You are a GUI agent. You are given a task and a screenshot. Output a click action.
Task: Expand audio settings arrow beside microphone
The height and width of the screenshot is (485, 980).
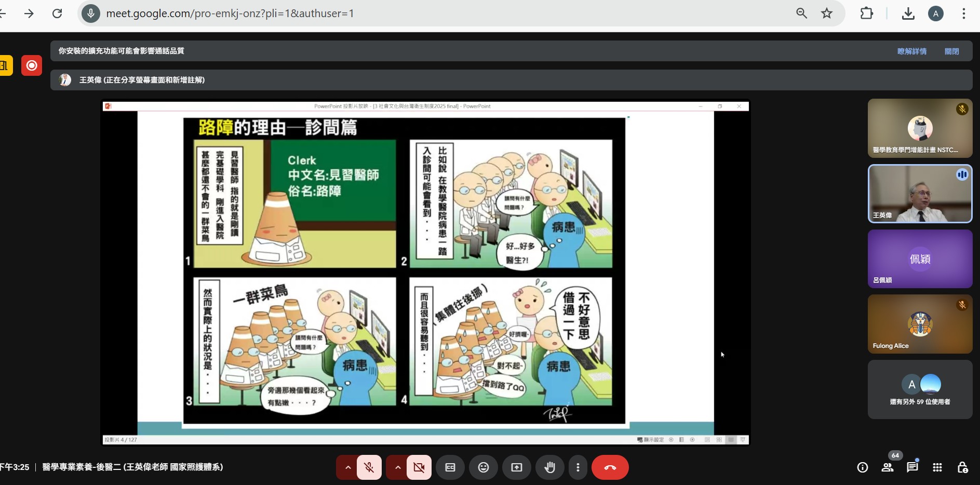(x=348, y=467)
